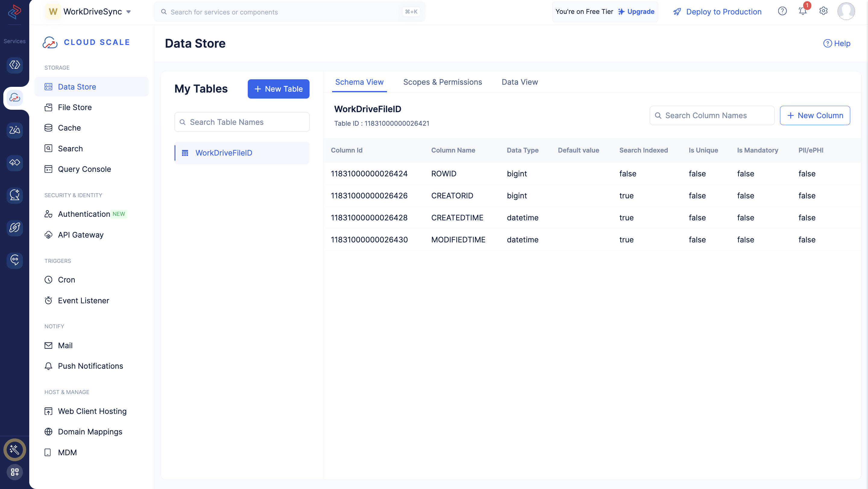Switch to Scopes & Permissions tab

(442, 82)
